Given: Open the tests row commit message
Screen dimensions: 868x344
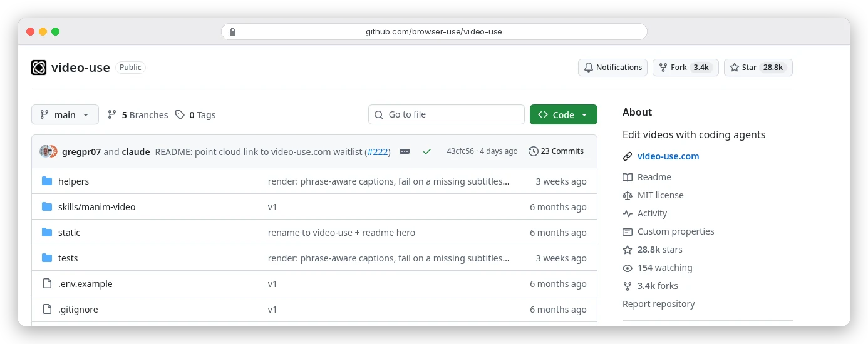Looking at the screenshot, I should click(388, 258).
